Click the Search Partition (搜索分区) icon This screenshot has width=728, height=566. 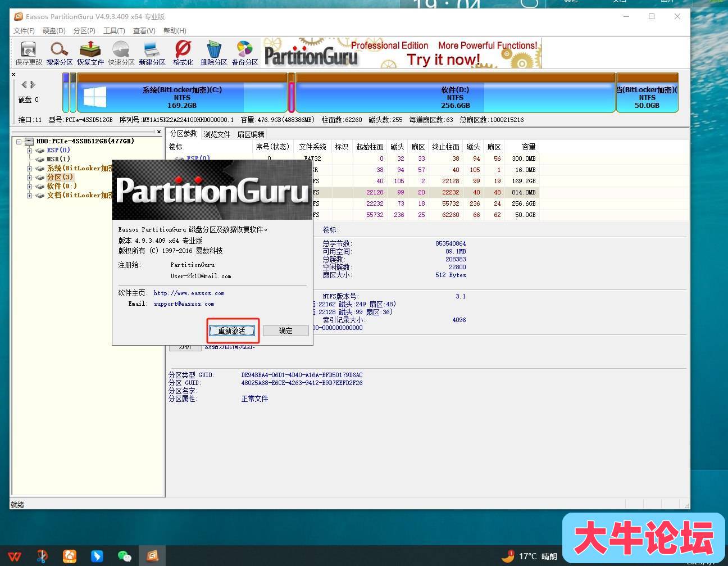click(x=60, y=53)
